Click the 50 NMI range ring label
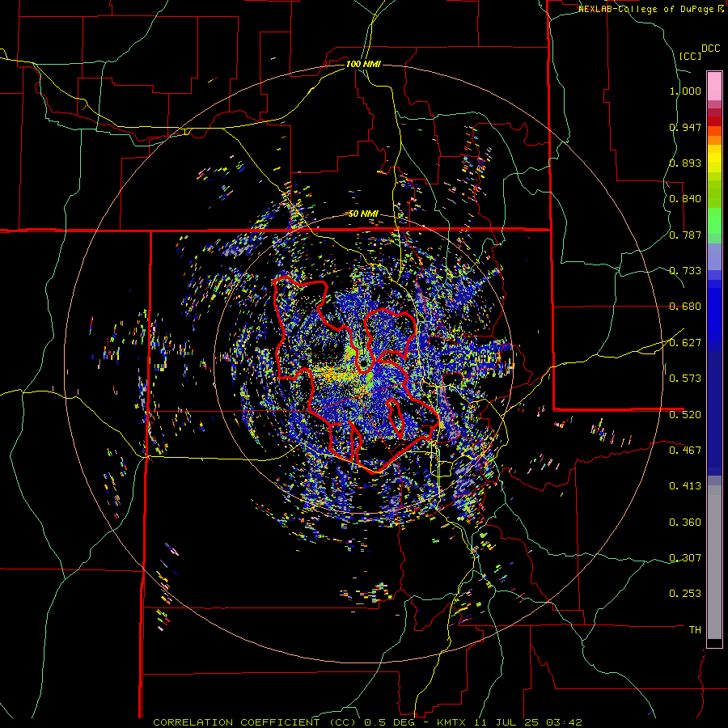 (x=363, y=214)
